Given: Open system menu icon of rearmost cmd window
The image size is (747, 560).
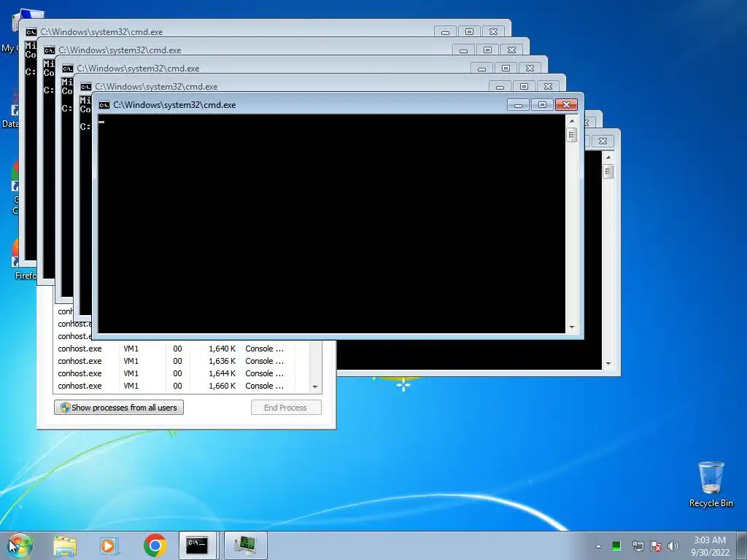Looking at the screenshot, I should tap(31, 32).
